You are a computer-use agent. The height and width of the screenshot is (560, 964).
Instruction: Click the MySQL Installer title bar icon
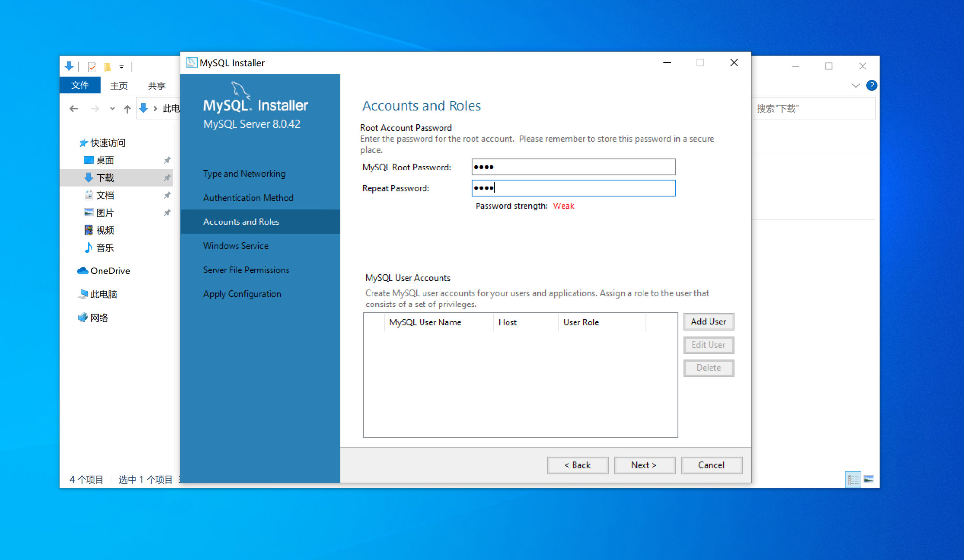pos(191,63)
